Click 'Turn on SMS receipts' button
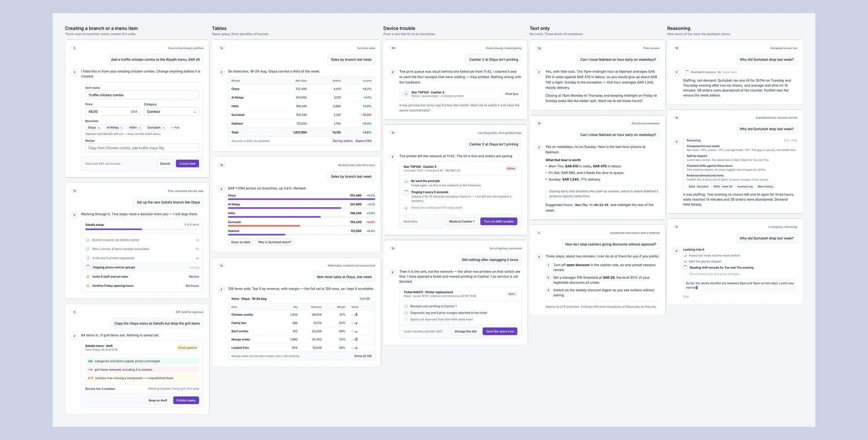The image size is (868, 440). pos(499,221)
